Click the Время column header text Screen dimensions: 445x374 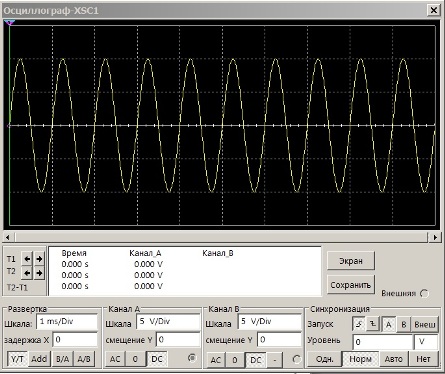tap(74, 253)
